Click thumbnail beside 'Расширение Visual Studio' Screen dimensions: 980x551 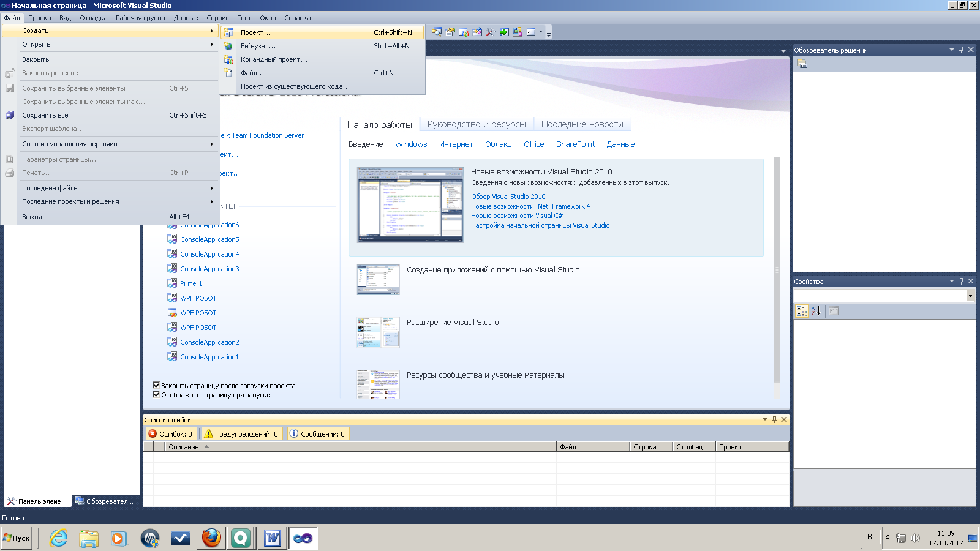pyautogui.click(x=379, y=332)
